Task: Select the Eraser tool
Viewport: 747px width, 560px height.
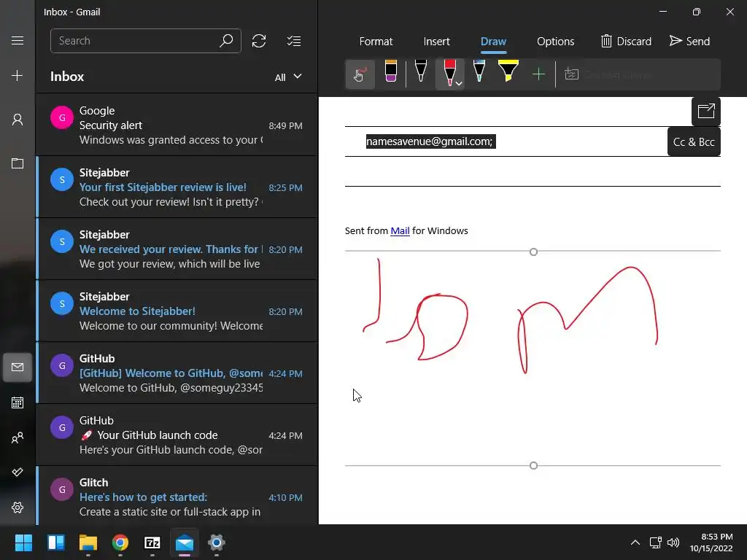Action: click(391, 71)
